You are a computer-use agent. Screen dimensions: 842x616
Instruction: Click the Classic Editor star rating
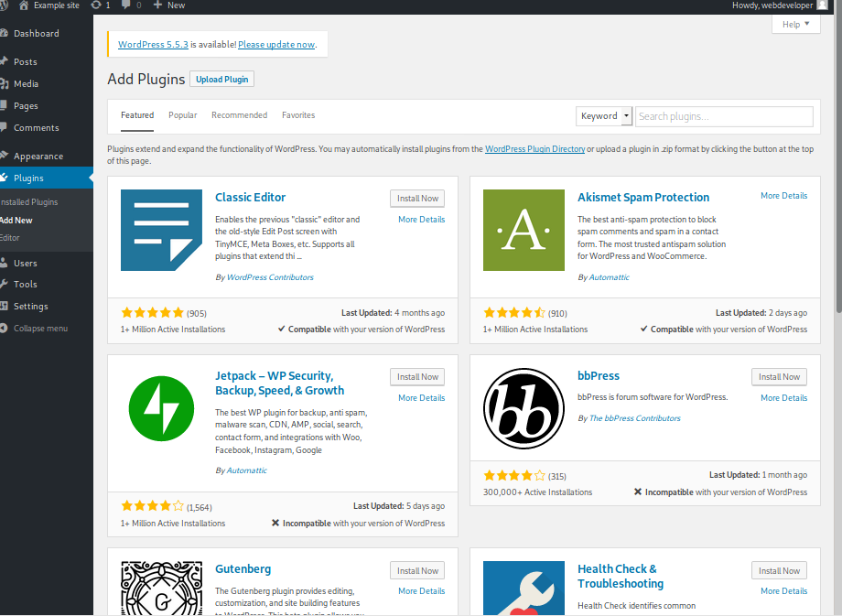[153, 312]
